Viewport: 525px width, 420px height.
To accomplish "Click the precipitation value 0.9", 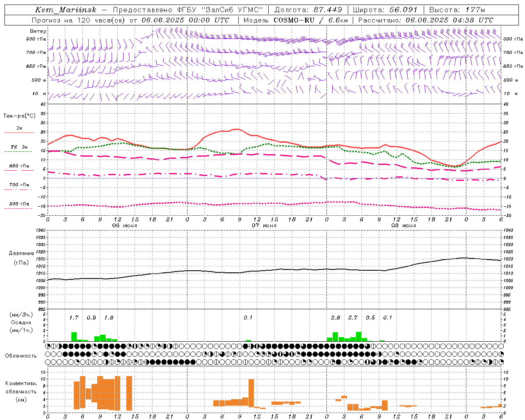I will pos(91,317).
